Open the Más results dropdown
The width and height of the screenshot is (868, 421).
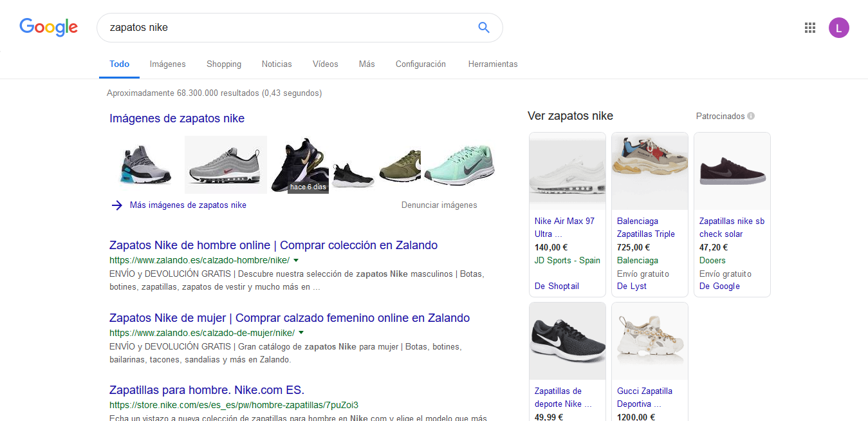[366, 64]
